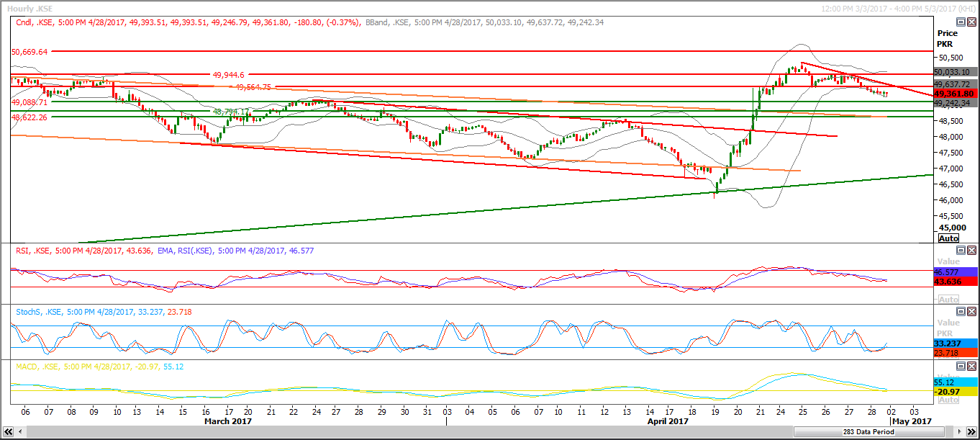Close the price candlestick pane
Viewport: 980px width, 440px height.
[x=971, y=22]
